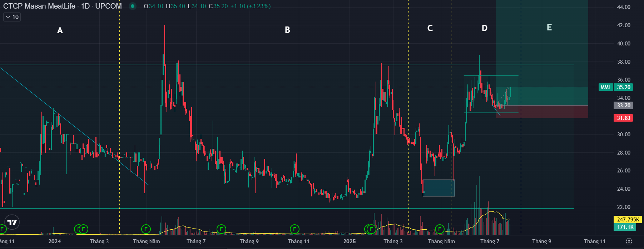The height and width of the screenshot is (249, 644).
Task: Open the F marker above Tháng Năm 2025
Action: pos(440,229)
